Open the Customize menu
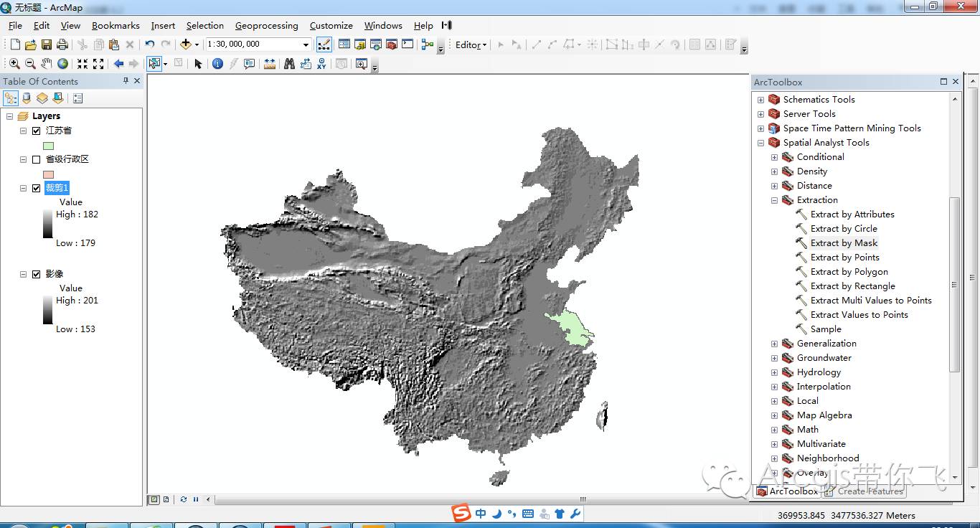 pyautogui.click(x=331, y=26)
